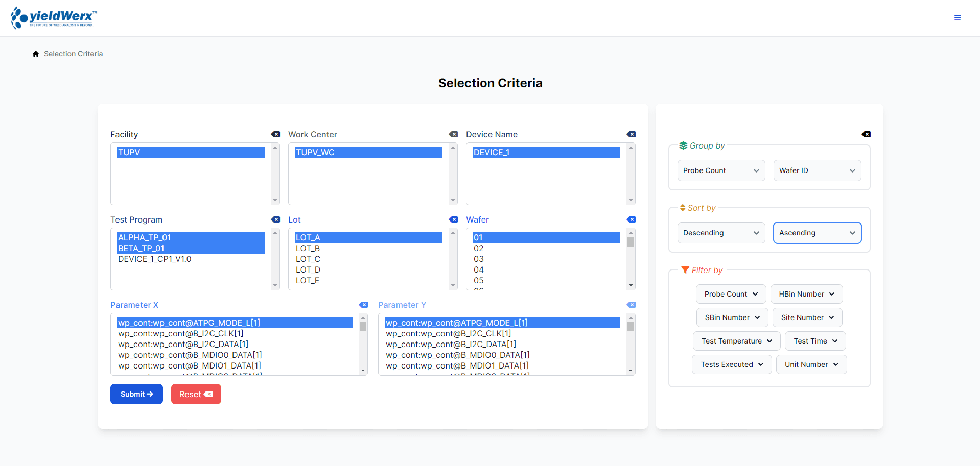The image size is (980, 466).
Task: Click the yieldWerx logo
Action: point(54,18)
